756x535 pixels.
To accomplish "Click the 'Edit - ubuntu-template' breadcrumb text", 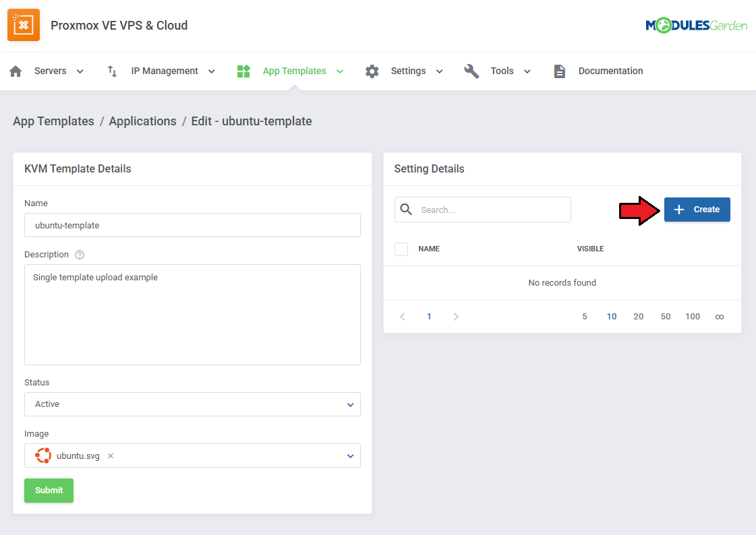I will click(251, 121).
